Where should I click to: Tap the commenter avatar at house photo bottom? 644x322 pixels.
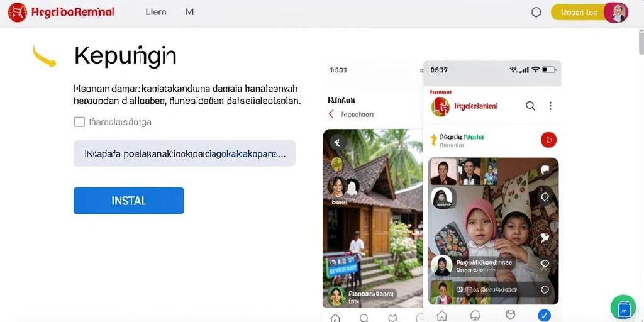tap(336, 296)
